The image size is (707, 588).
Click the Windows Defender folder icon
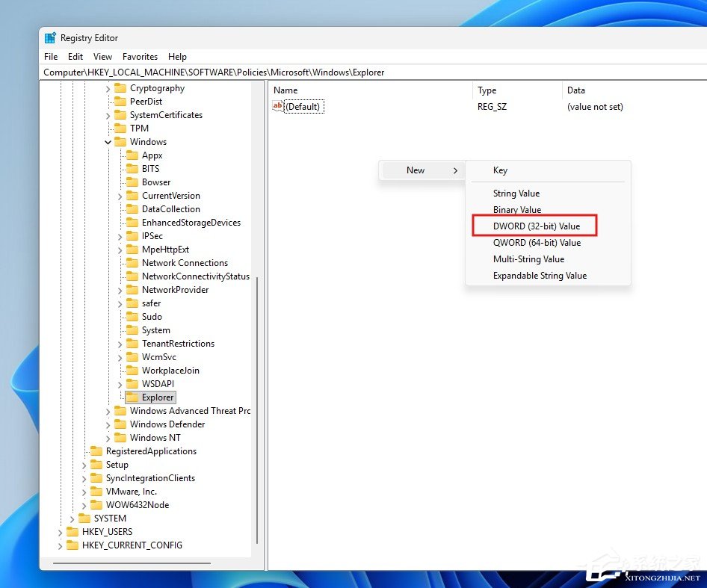tap(120, 424)
